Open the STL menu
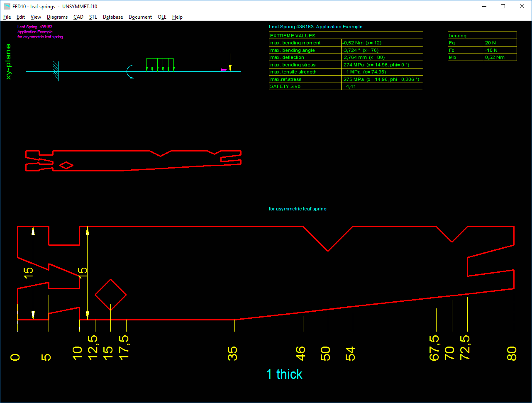 (93, 17)
